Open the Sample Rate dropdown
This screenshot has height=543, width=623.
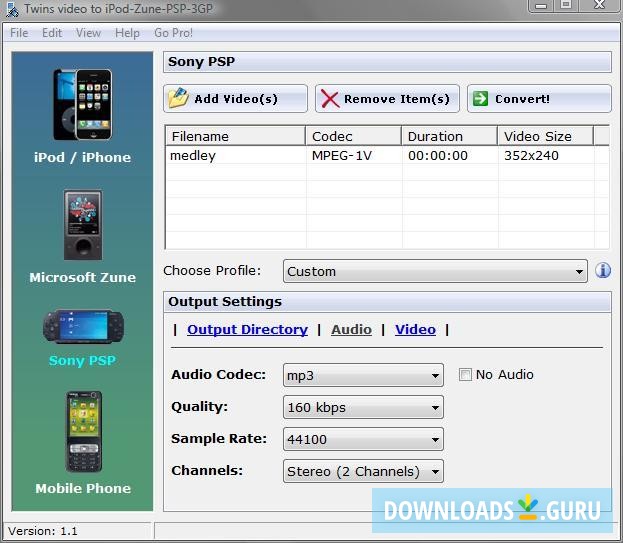(363, 439)
